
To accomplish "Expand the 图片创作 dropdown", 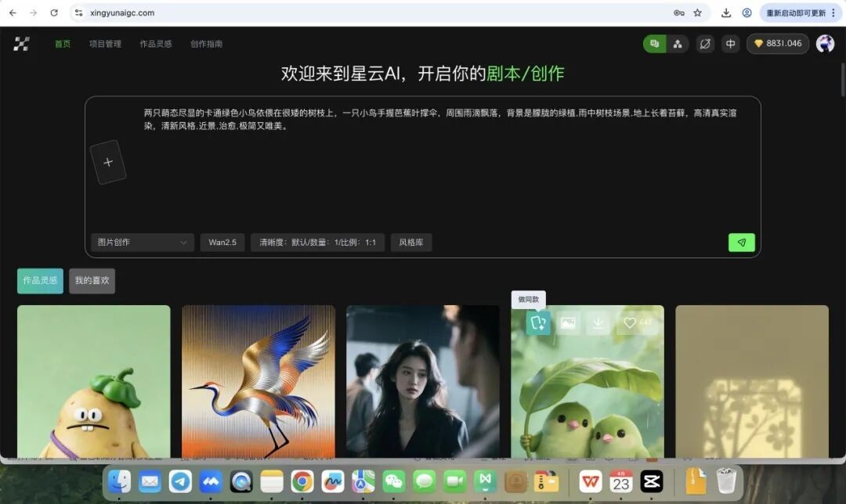I will (142, 243).
